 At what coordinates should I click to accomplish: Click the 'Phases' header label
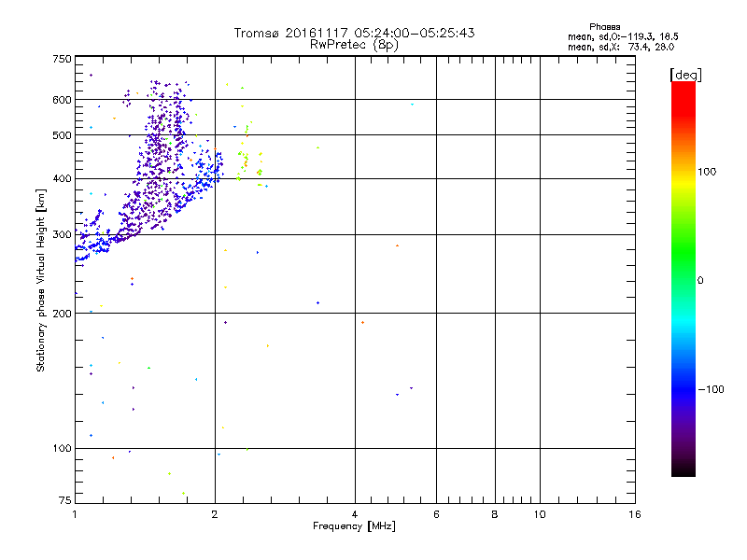(x=604, y=27)
